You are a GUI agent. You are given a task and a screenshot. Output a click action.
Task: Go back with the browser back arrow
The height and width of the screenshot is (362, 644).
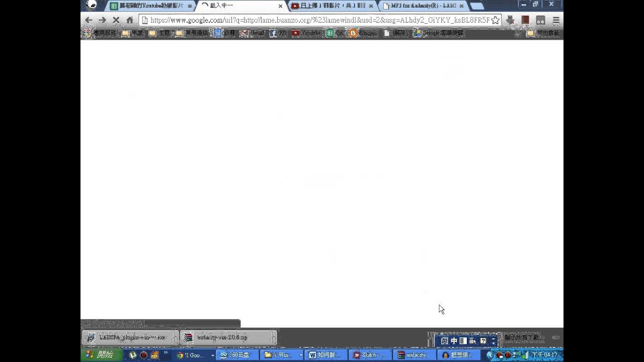(x=89, y=20)
